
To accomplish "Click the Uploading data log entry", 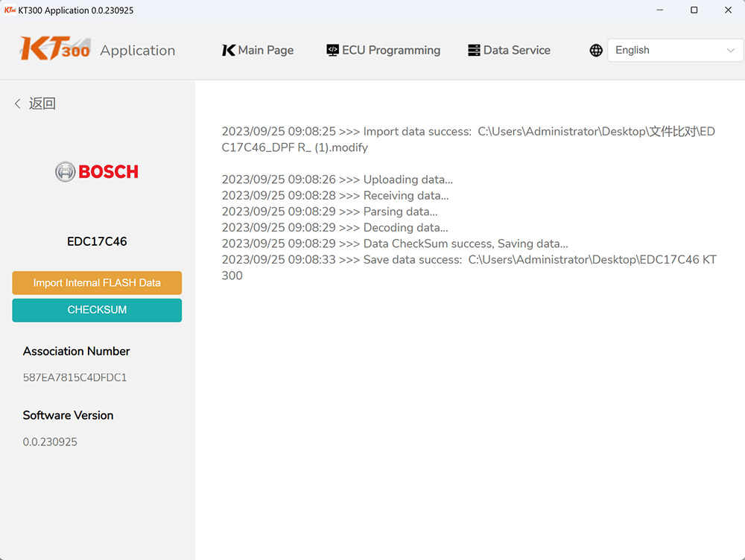I will coord(337,179).
